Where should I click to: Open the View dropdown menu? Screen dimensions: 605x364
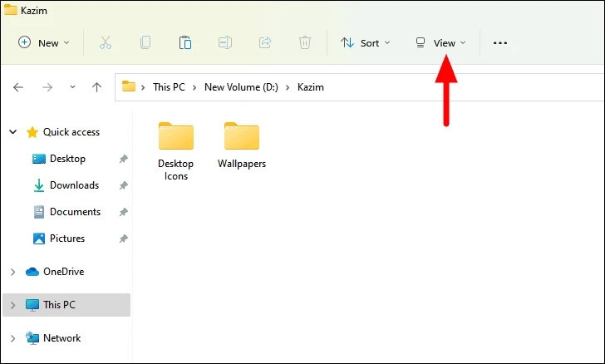pos(441,42)
